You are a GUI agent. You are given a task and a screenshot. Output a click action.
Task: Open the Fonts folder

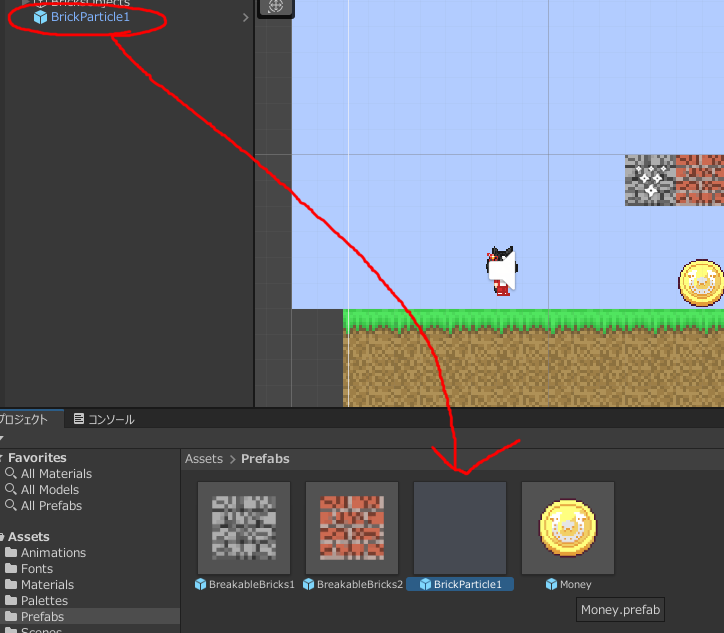[x=36, y=568]
